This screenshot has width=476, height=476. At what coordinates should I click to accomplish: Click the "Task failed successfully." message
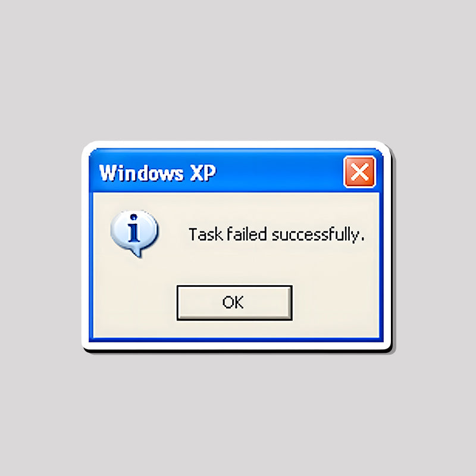tap(276, 234)
